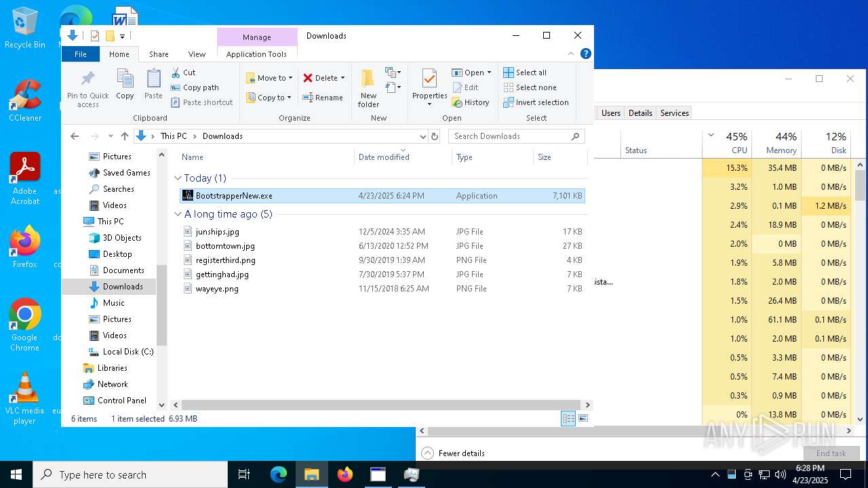Go back with the left arrow
Viewport: 868px width, 488px height.
pyautogui.click(x=75, y=136)
